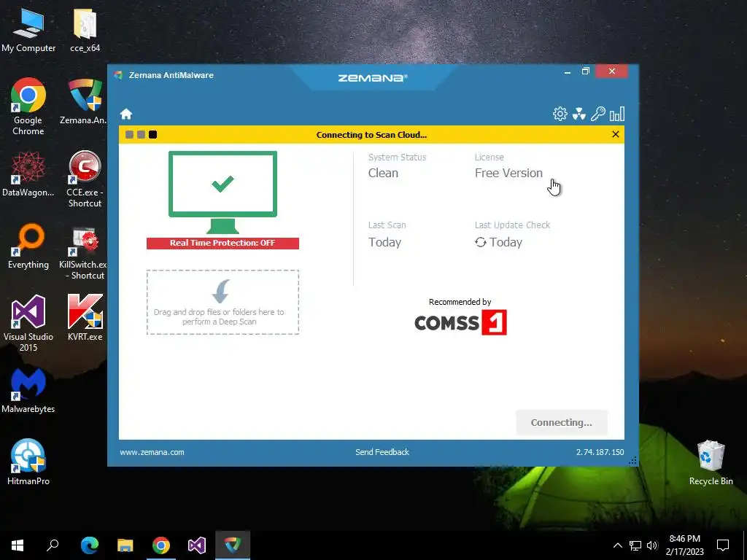Select the Everything search shortcut

28,246
